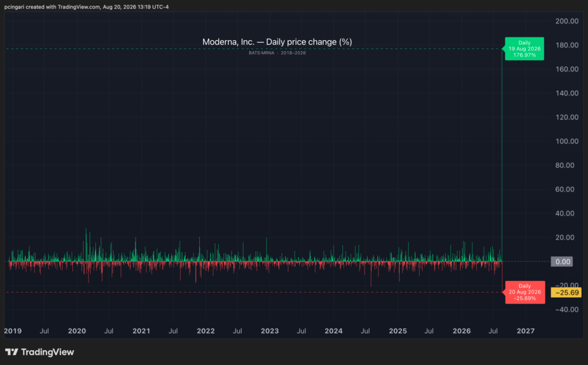Click the tall green 176.97% spike bar
Image resolution: width=588 pixels, height=365 pixels.
tap(502, 155)
